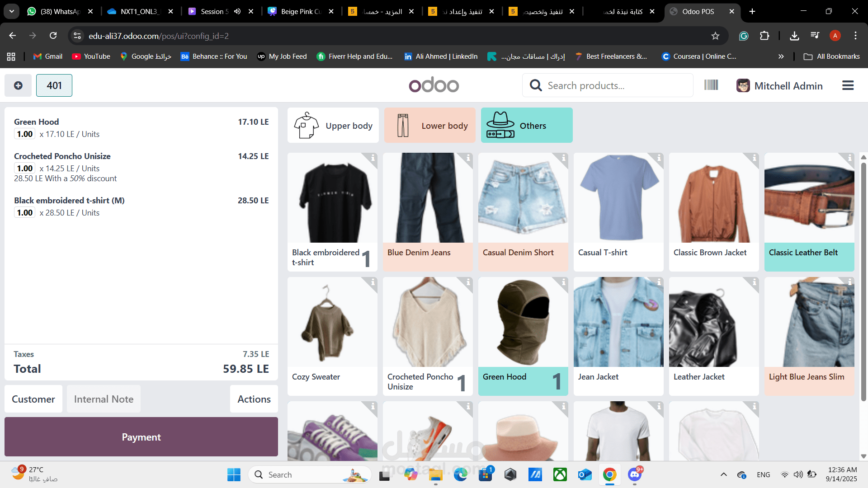Filter by Upper body category
The height and width of the screenshot is (488, 868).
pos(333,125)
